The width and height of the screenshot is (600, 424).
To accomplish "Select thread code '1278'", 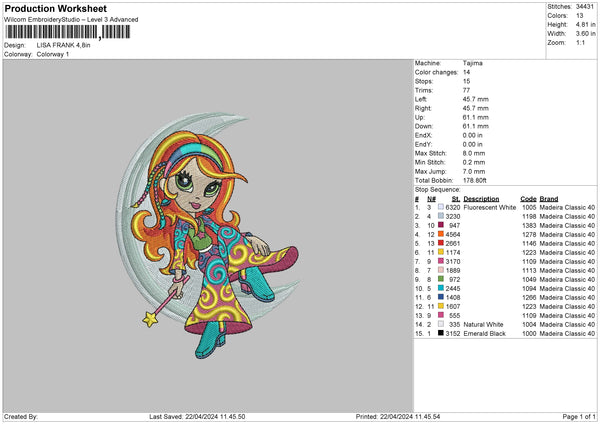I will click(529, 235).
